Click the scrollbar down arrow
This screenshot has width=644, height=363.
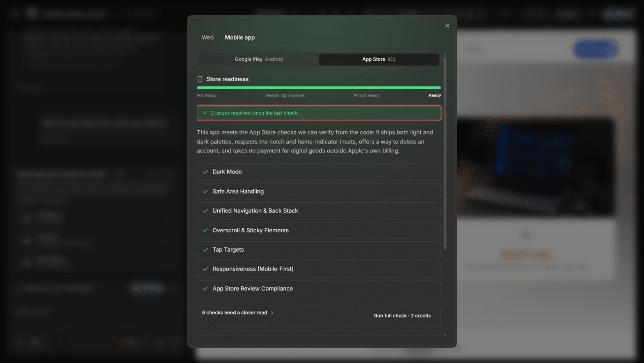click(x=445, y=335)
